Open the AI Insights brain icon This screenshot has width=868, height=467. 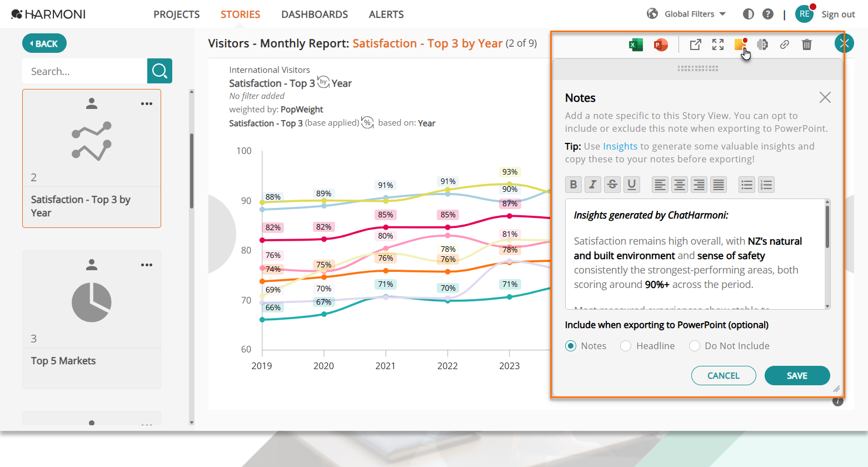pos(762,45)
